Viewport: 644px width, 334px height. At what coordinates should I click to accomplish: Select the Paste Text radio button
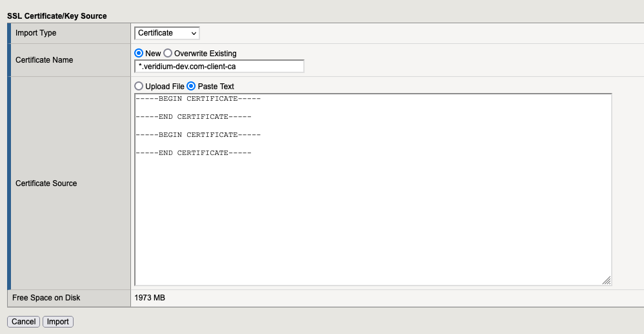coord(191,87)
